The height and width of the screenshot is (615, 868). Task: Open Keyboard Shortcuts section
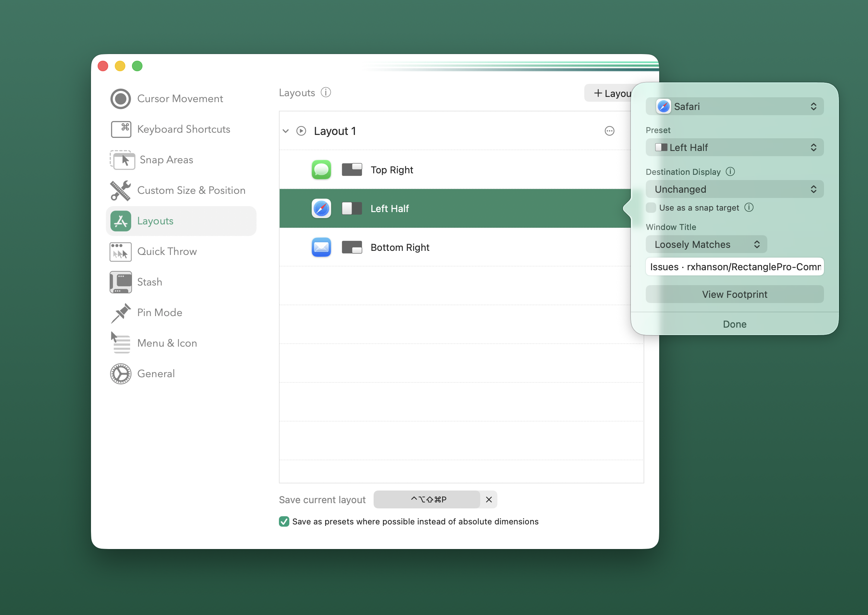click(x=181, y=129)
